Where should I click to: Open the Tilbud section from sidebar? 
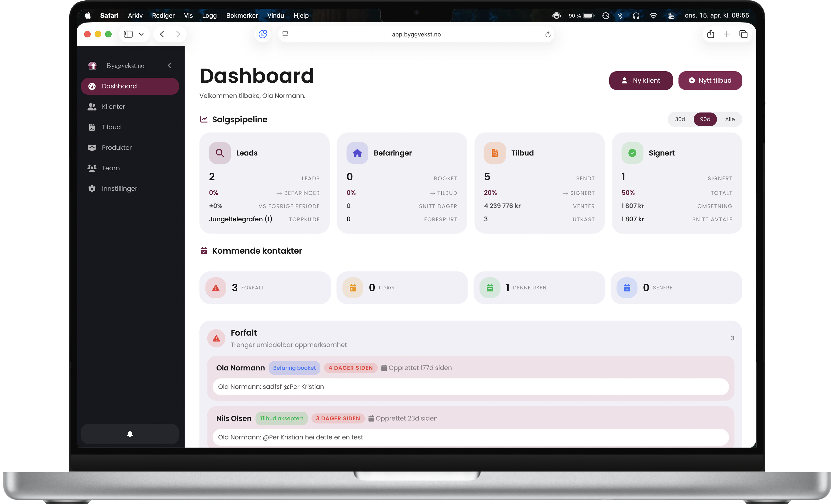coord(111,127)
